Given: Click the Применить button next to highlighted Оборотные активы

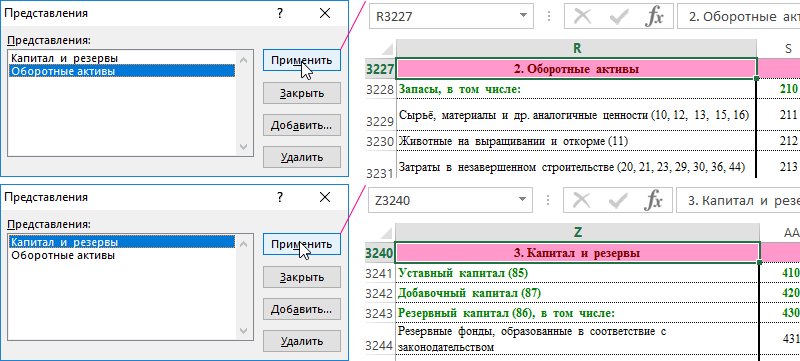Looking at the screenshot, I should coord(302,60).
